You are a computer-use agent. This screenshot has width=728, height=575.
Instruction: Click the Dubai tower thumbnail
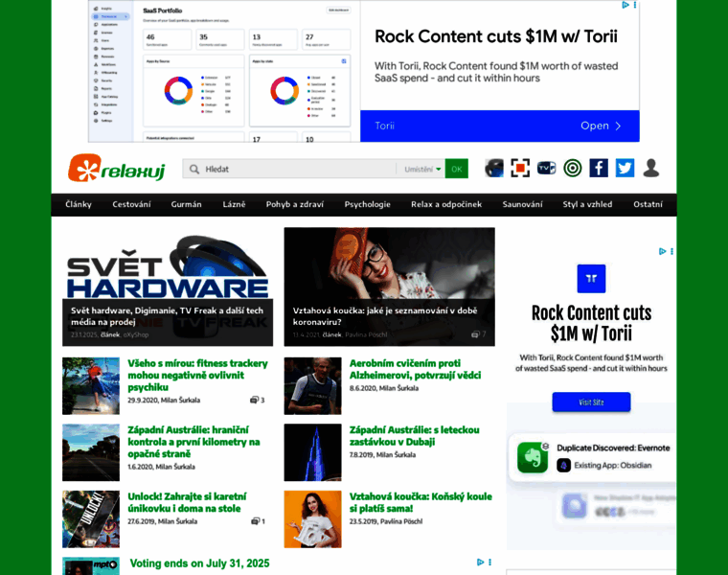(x=312, y=452)
